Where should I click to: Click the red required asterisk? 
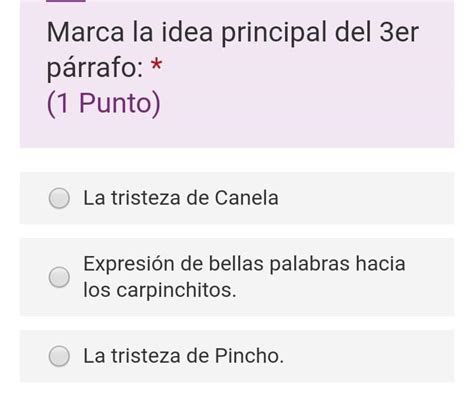[156, 64]
